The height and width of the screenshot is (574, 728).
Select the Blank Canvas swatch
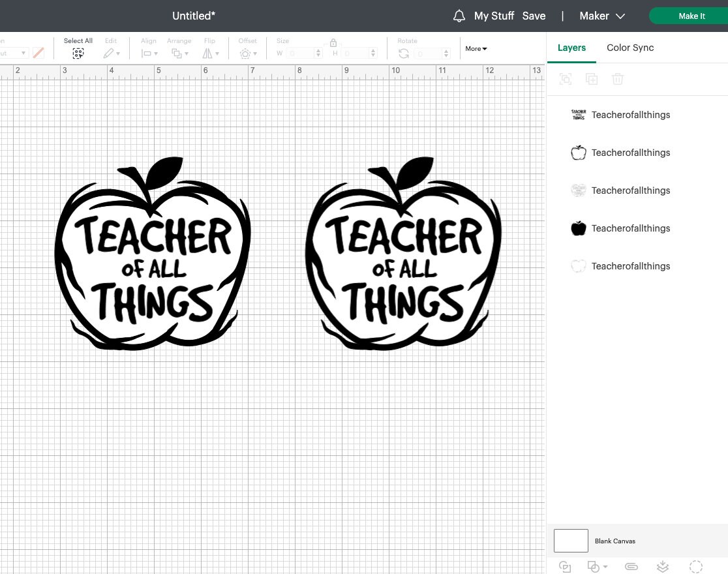[571, 541]
